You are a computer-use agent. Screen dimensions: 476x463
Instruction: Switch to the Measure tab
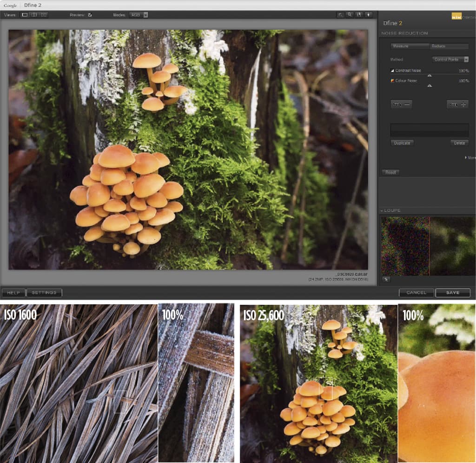pyautogui.click(x=410, y=46)
